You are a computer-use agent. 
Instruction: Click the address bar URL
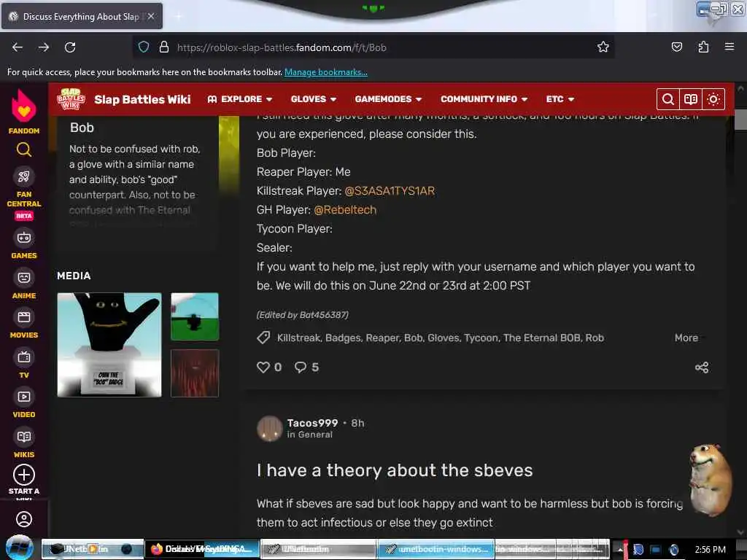coord(282,47)
